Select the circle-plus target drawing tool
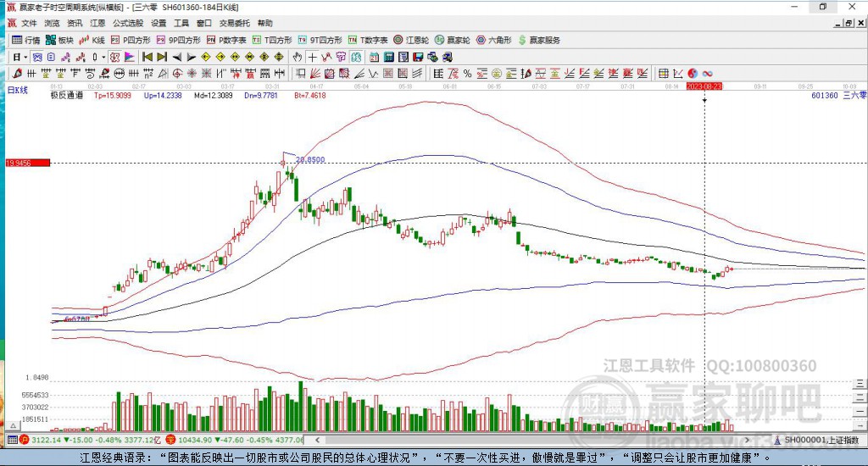The image size is (868, 466). click(176, 73)
